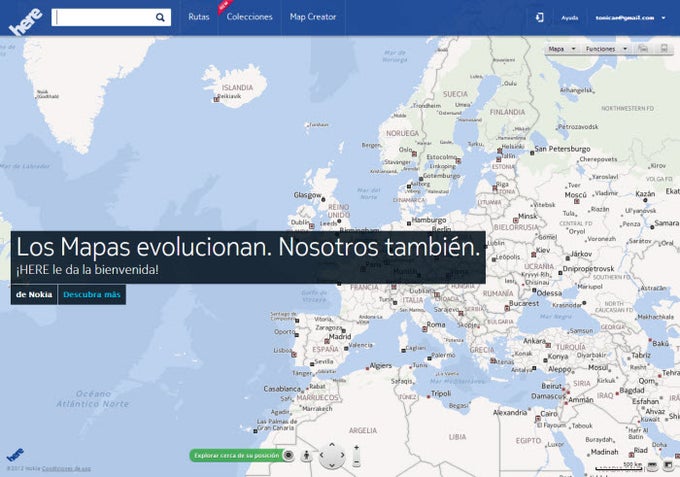
Task: Click the 'Odessa' map label
Action: (x=549, y=293)
